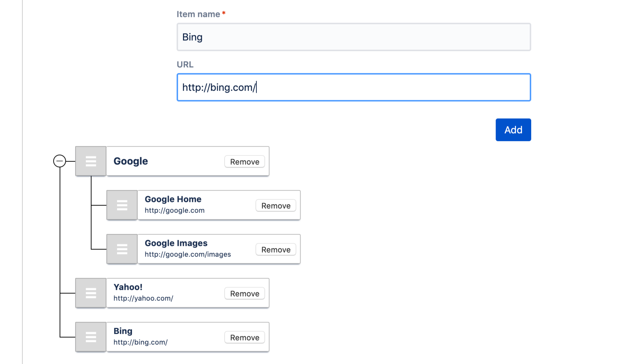640x364 pixels.
Task: Click the Google Images drag handle icon
Action: click(122, 249)
